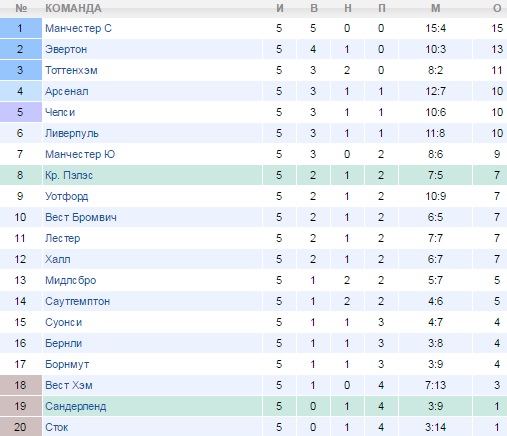This screenshot has width=507, height=436.
Task: Open the Эвертон team link
Action: 66,49
